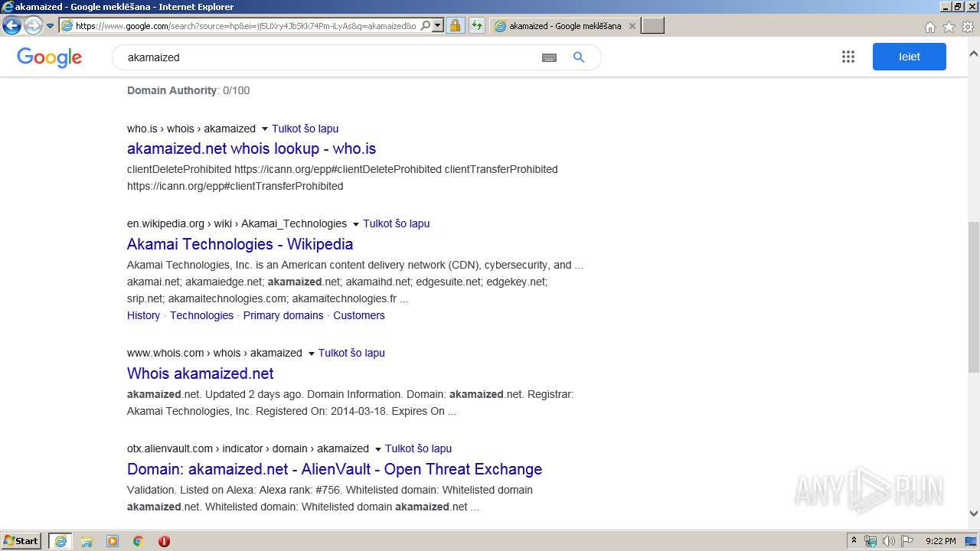
Task: Click the refresh page icon
Action: click(477, 26)
